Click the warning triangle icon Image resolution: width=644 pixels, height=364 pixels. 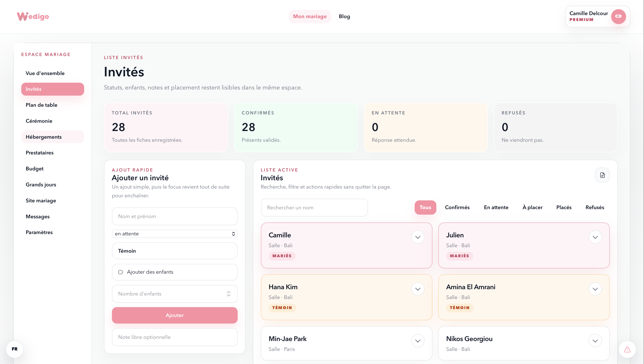coord(627,349)
